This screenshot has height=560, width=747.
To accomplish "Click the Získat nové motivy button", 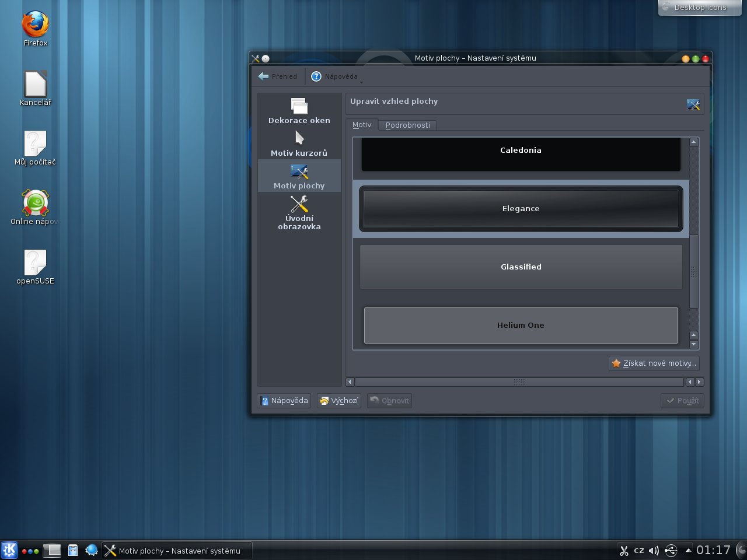I will 654,363.
